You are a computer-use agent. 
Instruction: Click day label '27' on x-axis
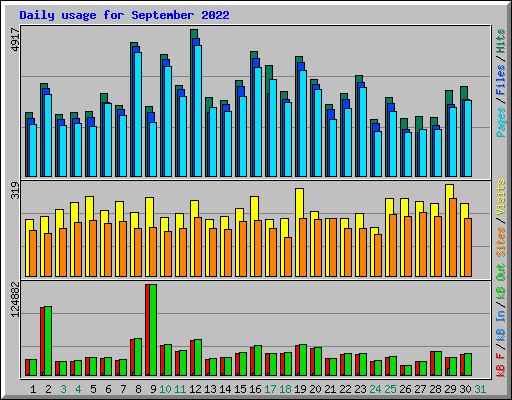coord(420,389)
